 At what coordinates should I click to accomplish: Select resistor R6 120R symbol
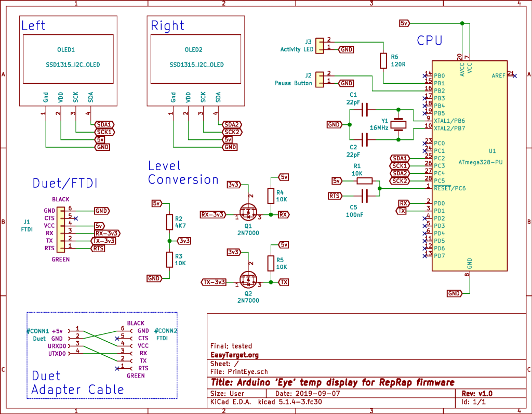[383, 61]
